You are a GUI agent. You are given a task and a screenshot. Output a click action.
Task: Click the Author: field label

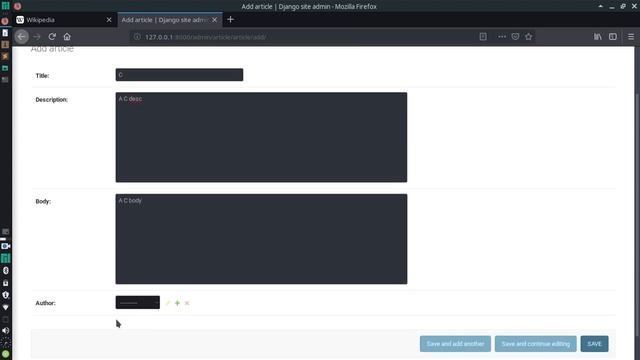45,303
